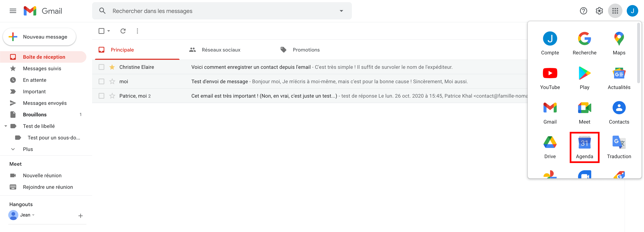Refresh the inbox message list
This screenshot has width=644, height=232.
pos(123,31)
